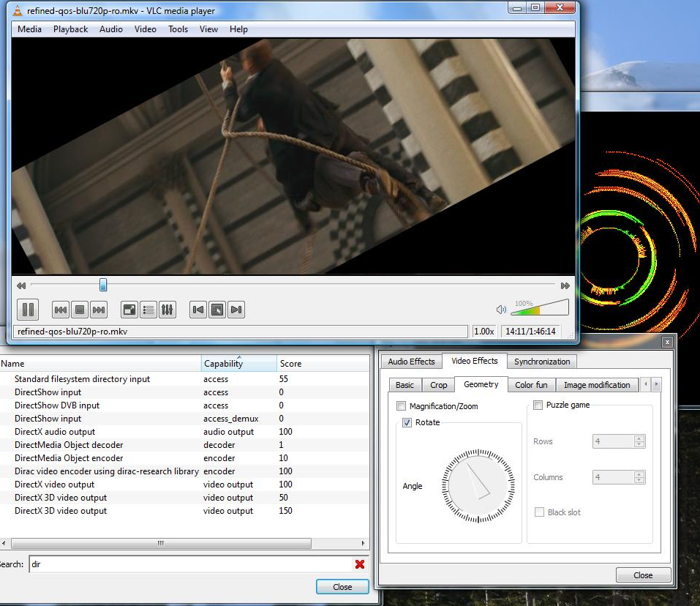Select the Image modification tab
The height and width of the screenshot is (606, 700).
tap(597, 385)
